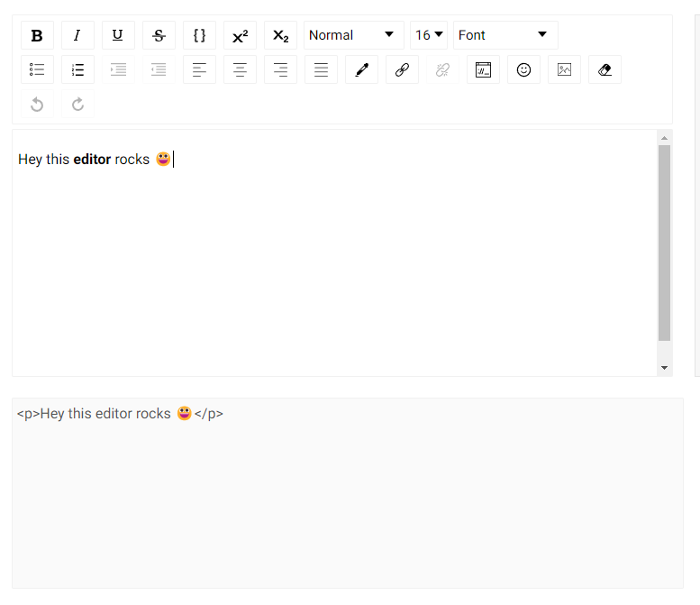Screen dimensions: 700x605
Task: Open the font size 16 dropdown
Action: click(429, 35)
